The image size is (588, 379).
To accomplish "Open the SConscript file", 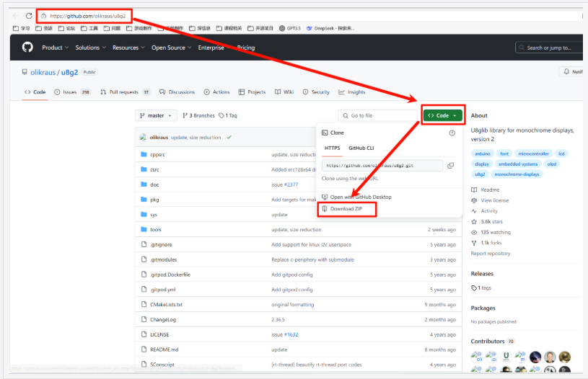I will point(162,365).
